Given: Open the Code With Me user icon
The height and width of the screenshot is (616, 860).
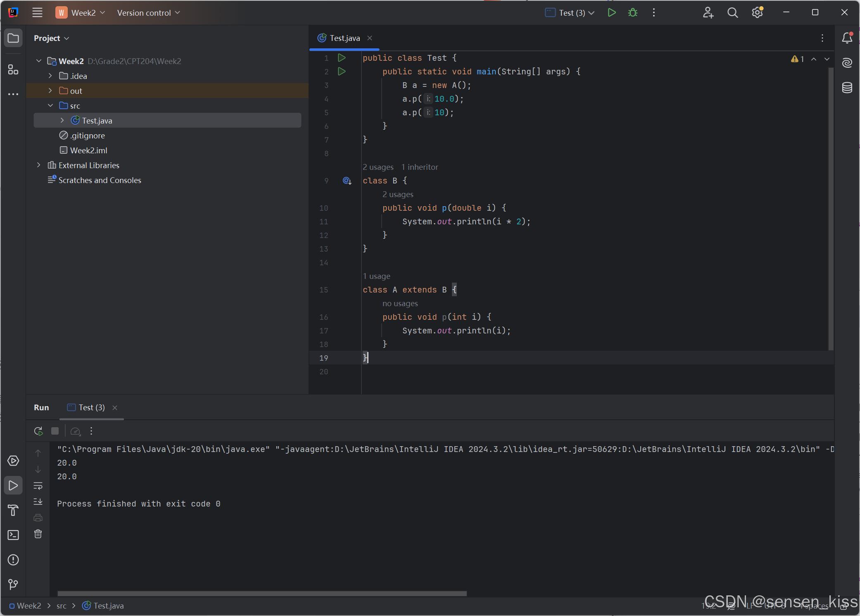Looking at the screenshot, I should point(708,13).
